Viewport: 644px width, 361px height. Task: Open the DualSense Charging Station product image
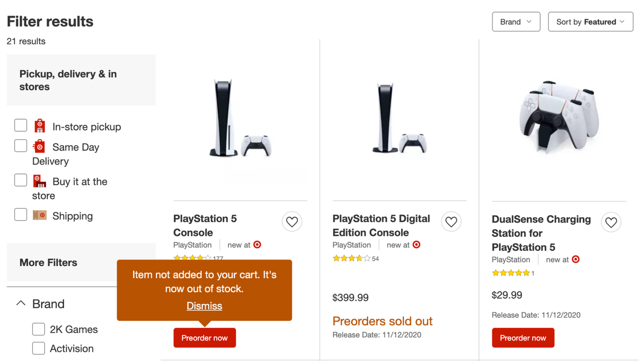point(559,118)
